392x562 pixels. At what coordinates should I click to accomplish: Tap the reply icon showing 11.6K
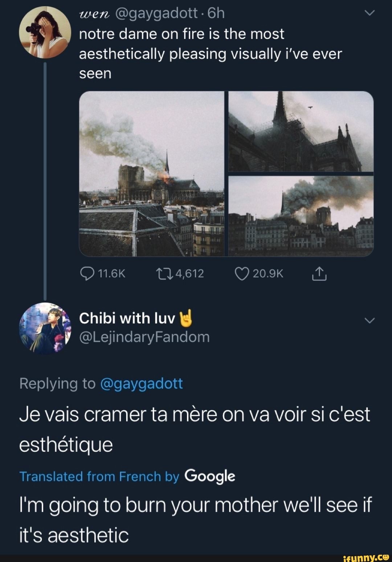click(87, 274)
